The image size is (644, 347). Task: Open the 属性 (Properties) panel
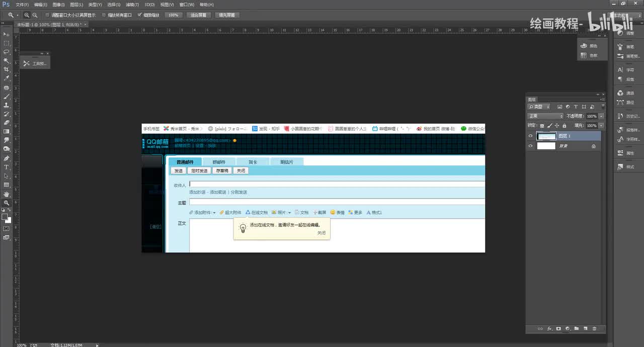(626, 153)
